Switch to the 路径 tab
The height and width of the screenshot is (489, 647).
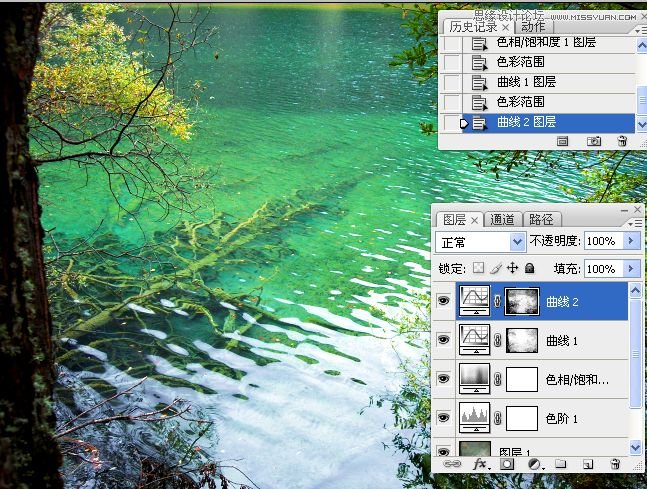541,219
